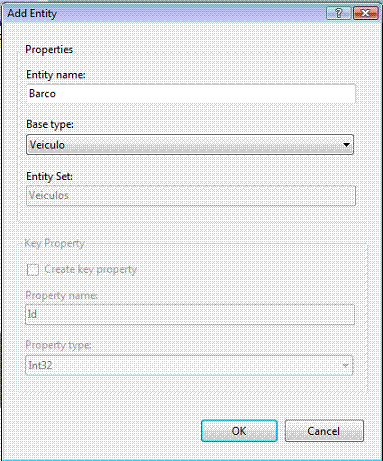Click the question mark help button
Screen dimensions: 383x461
339,13
